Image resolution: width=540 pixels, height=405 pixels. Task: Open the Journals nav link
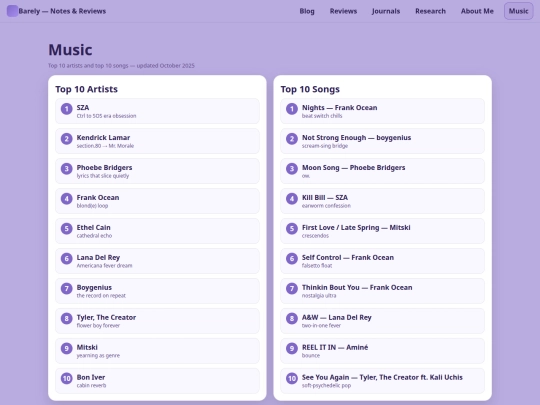pos(386,11)
